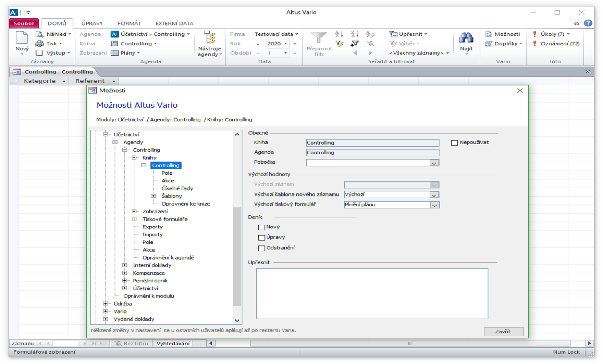
Task: Switch to the EXTERNÍ DATA ribbon tab
Action: click(x=174, y=23)
